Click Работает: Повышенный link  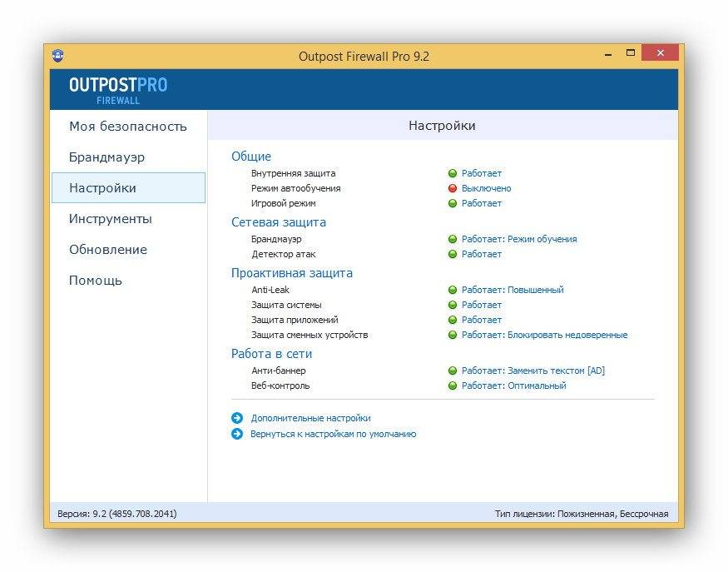513,290
